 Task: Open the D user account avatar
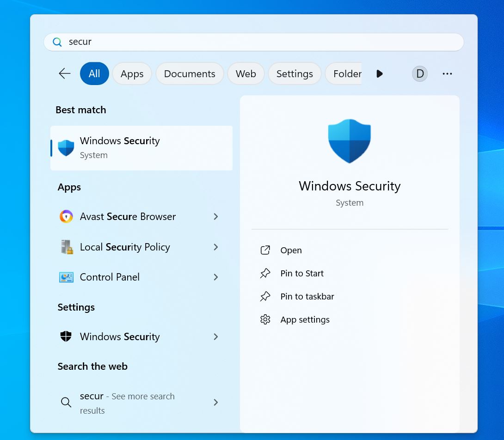pos(420,73)
